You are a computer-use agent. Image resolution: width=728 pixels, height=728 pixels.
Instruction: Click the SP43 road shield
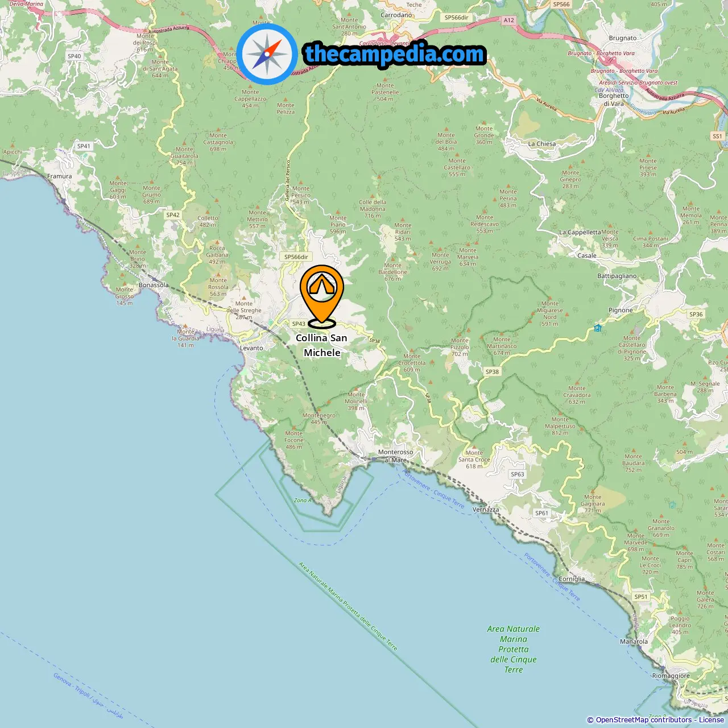(299, 324)
